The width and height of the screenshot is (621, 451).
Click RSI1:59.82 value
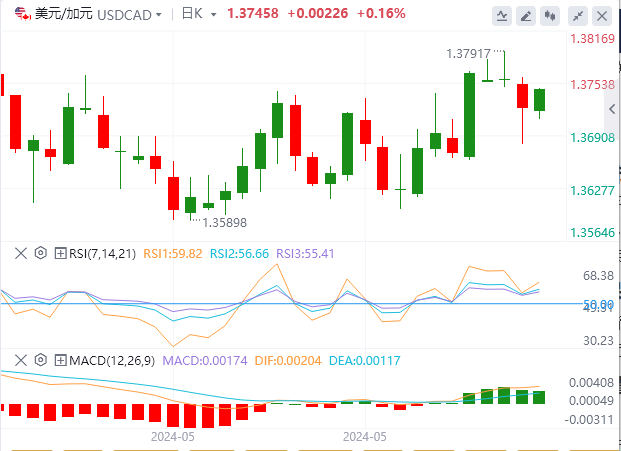173,253
